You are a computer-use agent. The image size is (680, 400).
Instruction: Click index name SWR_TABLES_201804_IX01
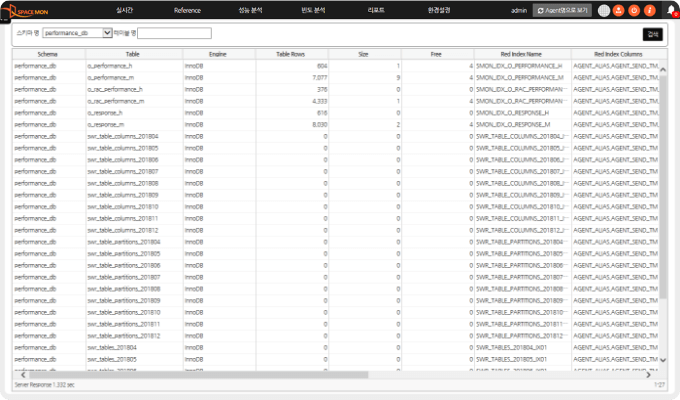(x=512, y=347)
